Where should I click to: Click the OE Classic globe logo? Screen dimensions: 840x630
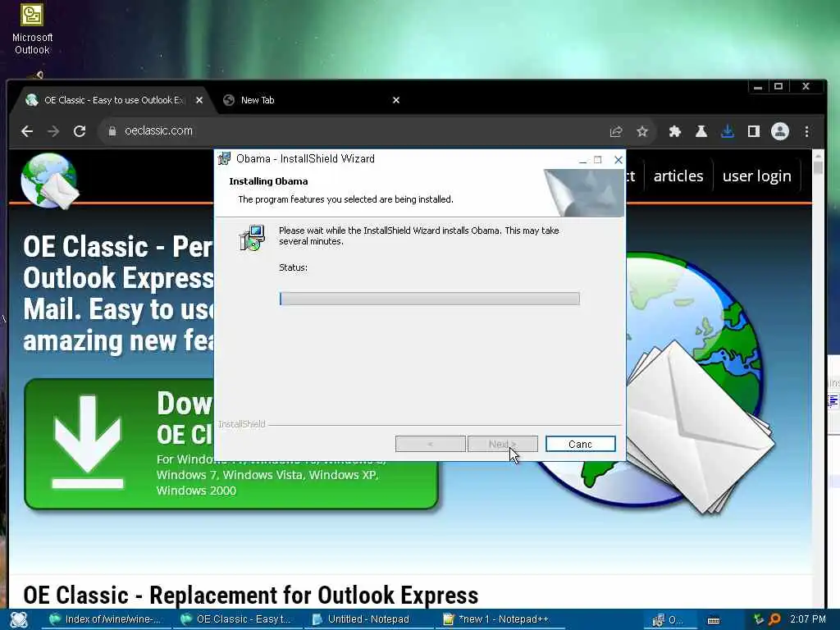click(x=49, y=181)
